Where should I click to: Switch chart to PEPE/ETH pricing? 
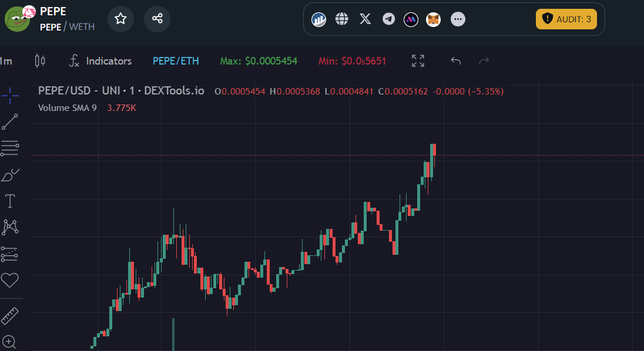(176, 61)
